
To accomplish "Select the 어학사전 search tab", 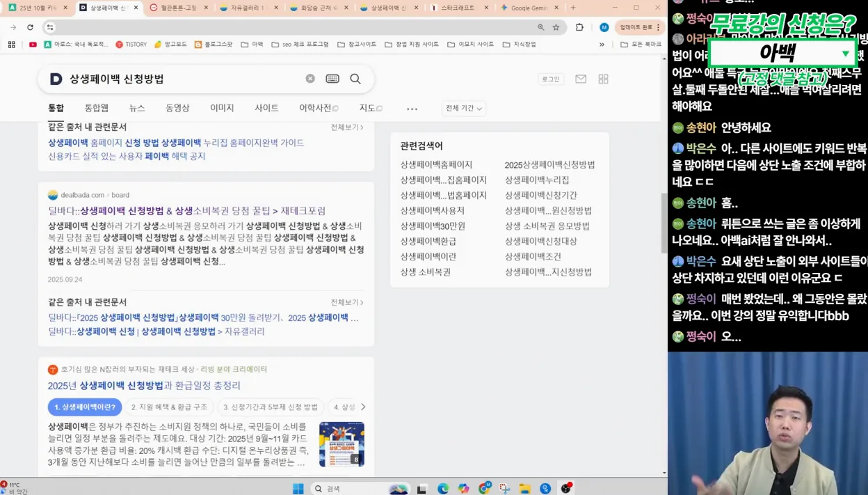I will (319, 108).
